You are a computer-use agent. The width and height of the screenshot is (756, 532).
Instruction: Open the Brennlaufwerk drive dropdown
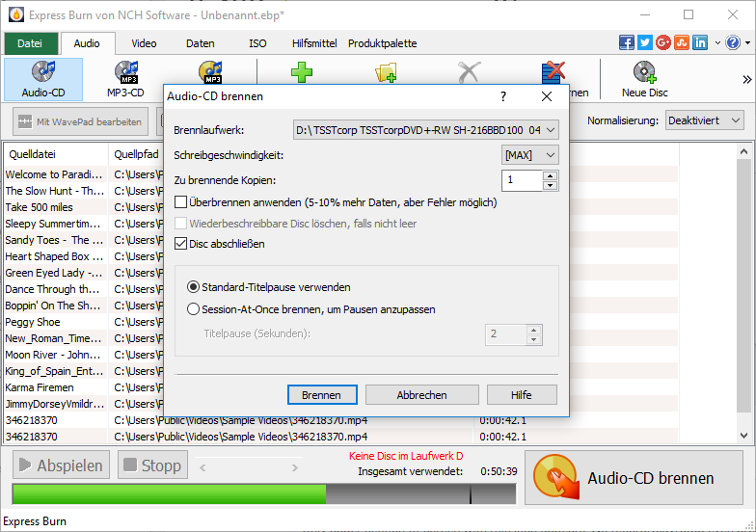(426, 129)
